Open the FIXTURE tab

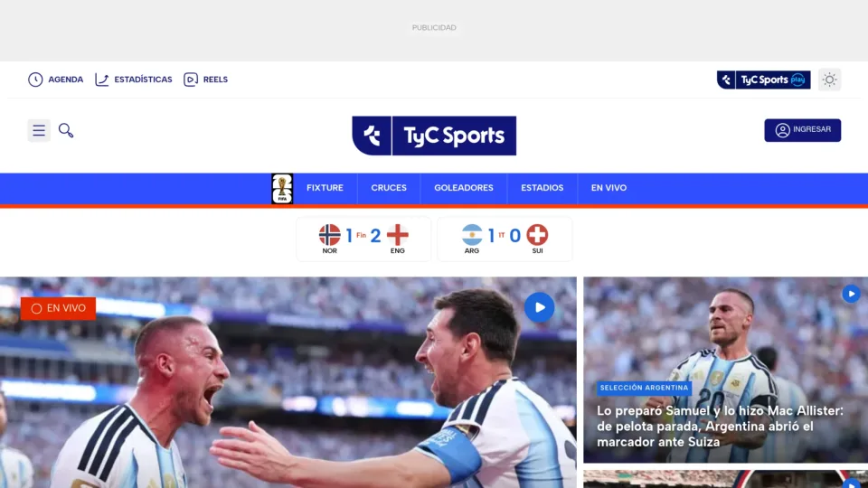325,188
